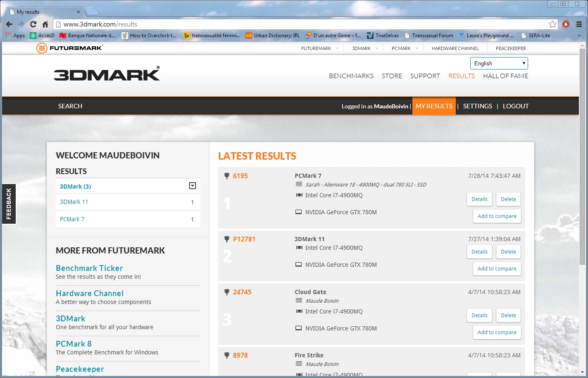
Task: Switch to MY RESULTS tab
Action: pos(434,106)
